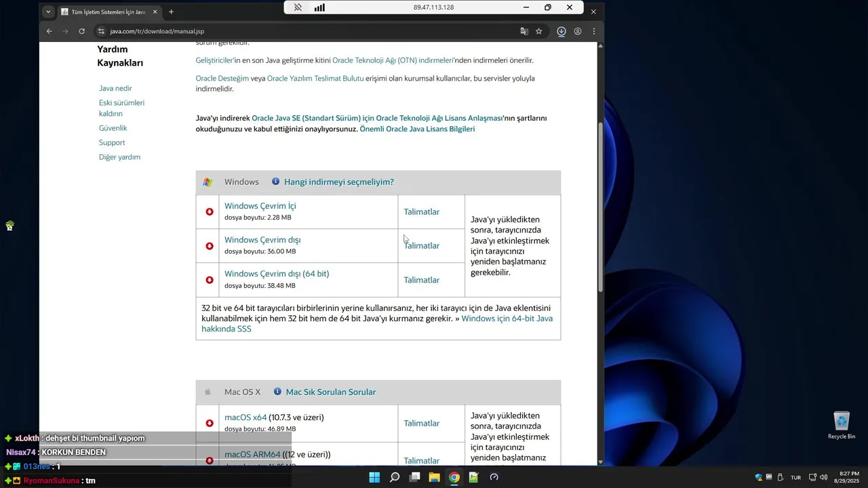Click the Chrome icon on the taskbar
868x488 pixels.
[x=454, y=477]
